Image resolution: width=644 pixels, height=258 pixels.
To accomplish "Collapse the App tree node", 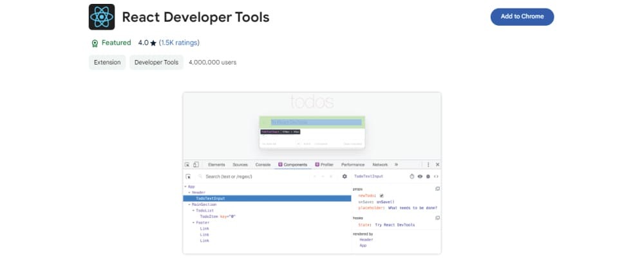I will (x=185, y=186).
